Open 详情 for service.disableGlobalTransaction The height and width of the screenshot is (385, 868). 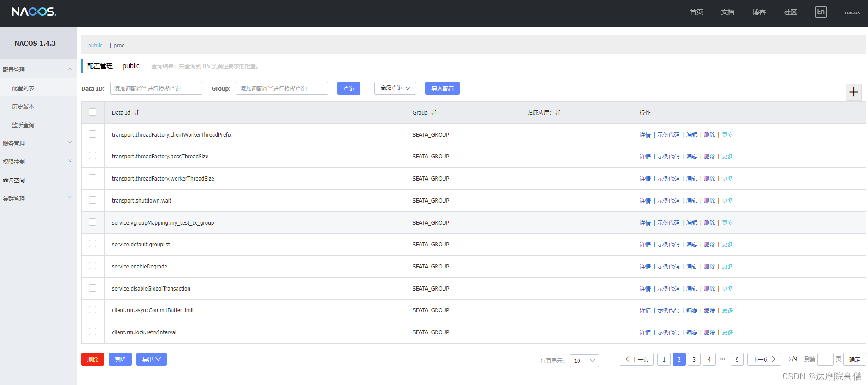[645, 289]
